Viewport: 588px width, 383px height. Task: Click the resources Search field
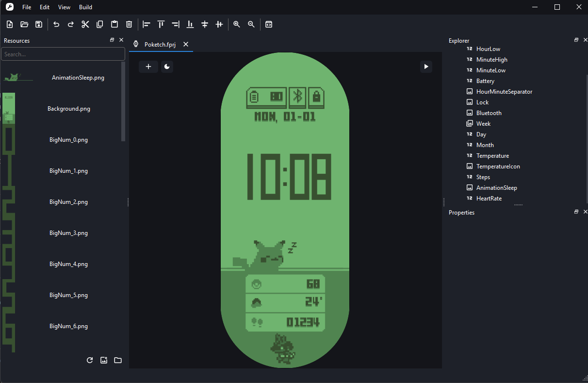coord(63,54)
